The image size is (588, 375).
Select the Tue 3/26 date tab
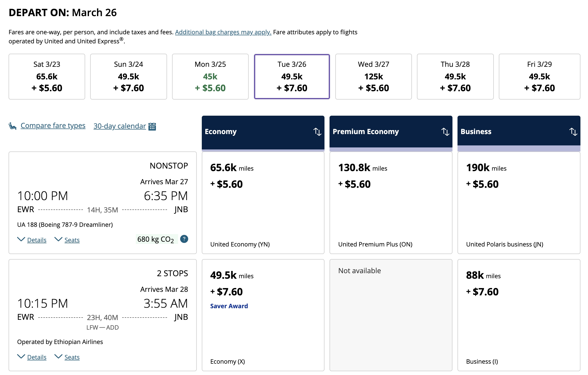point(292,77)
